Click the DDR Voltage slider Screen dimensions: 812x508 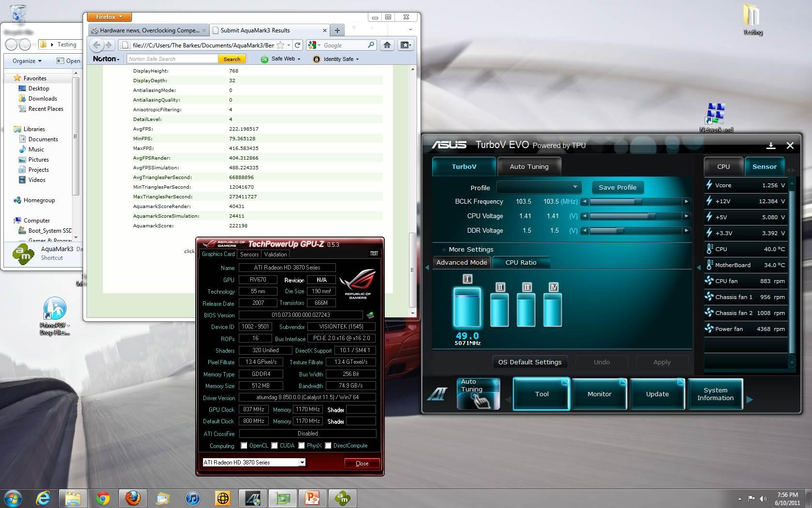click(636, 230)
